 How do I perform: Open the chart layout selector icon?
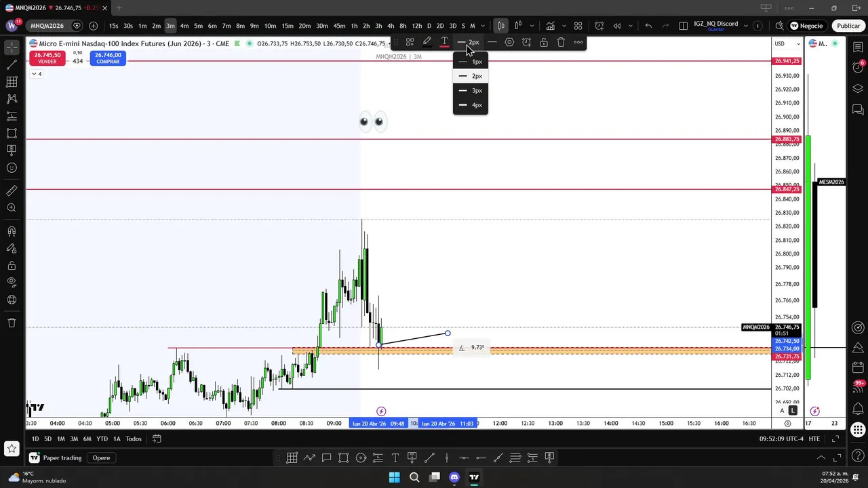683,26
